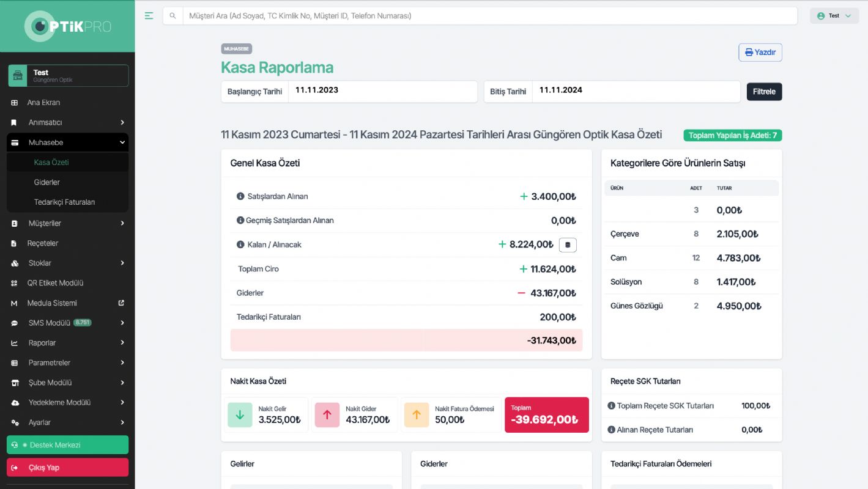Click the SMS Modülü speech bubble icon
The image size is (868, 489).
[15, 323]
